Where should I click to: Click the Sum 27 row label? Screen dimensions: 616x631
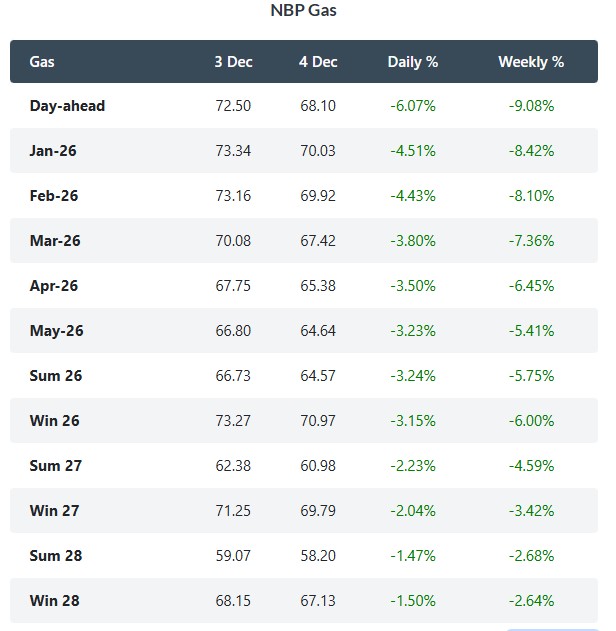pyautogui.click(x=56, y=466)
